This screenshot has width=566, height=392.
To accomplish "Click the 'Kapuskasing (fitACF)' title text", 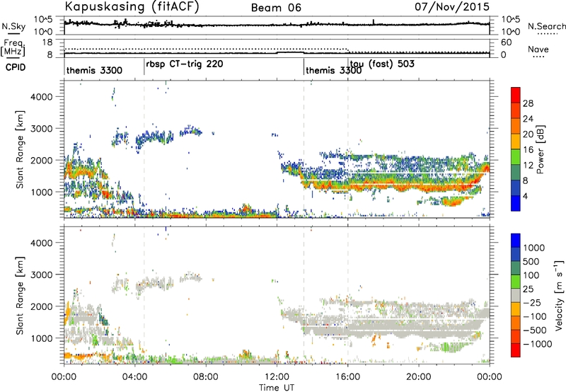I will 132,6.
